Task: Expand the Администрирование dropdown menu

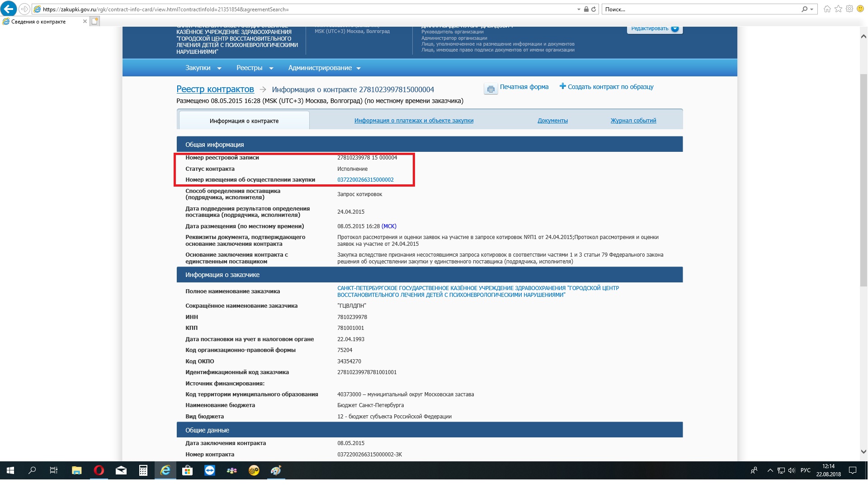Action: (x=324, y=68)
